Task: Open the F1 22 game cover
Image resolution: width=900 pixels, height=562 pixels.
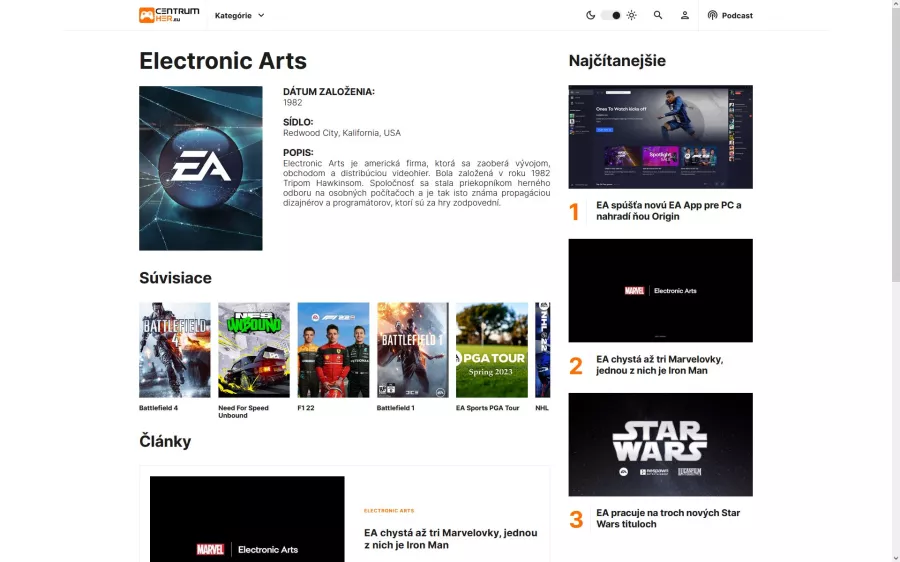Action: (x=333, y=350)
